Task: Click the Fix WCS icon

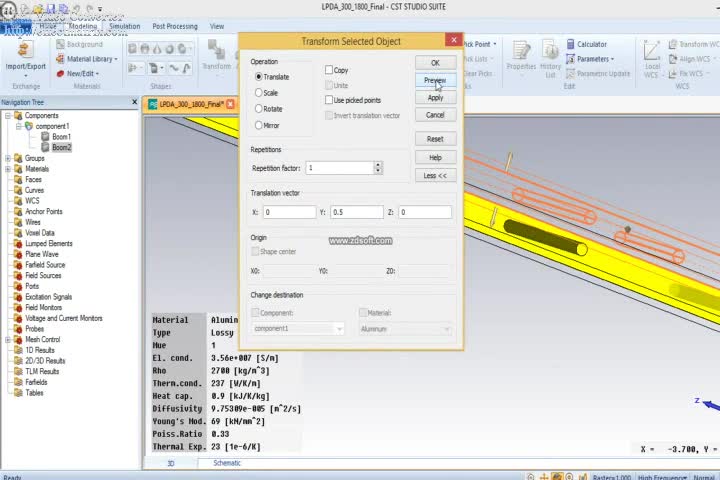Action: pos(673,73)
